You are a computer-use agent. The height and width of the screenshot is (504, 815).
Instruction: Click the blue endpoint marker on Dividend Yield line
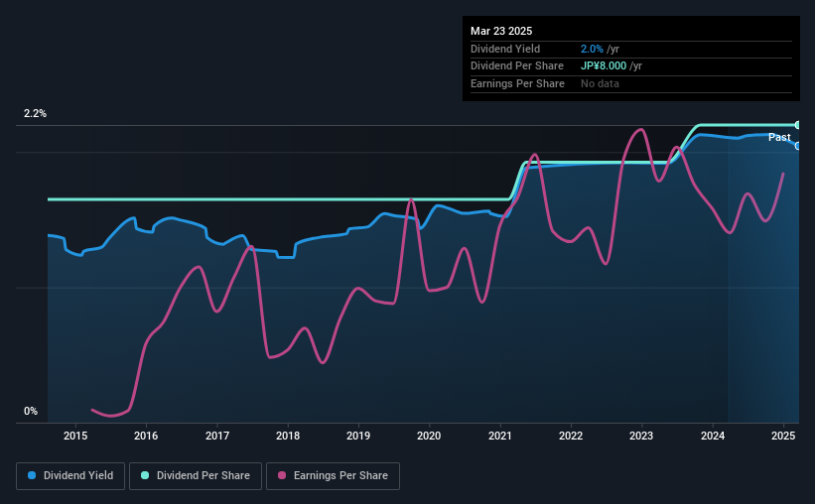pos(798,146)
